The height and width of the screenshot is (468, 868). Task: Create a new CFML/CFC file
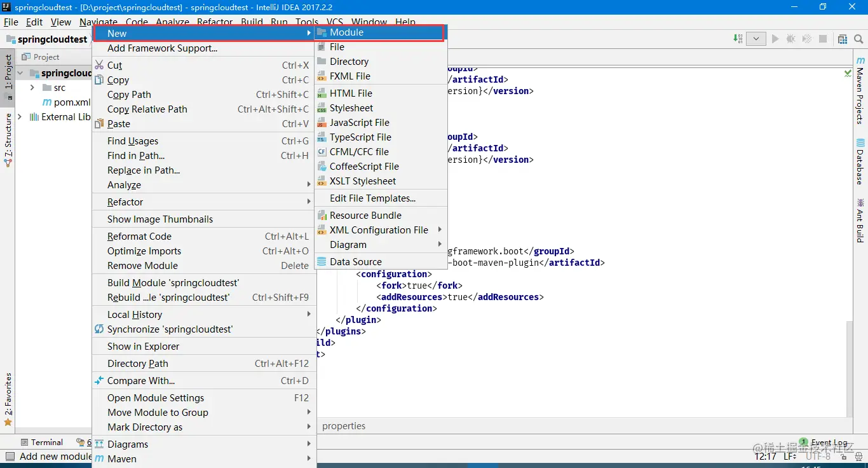tap(381, 152)
